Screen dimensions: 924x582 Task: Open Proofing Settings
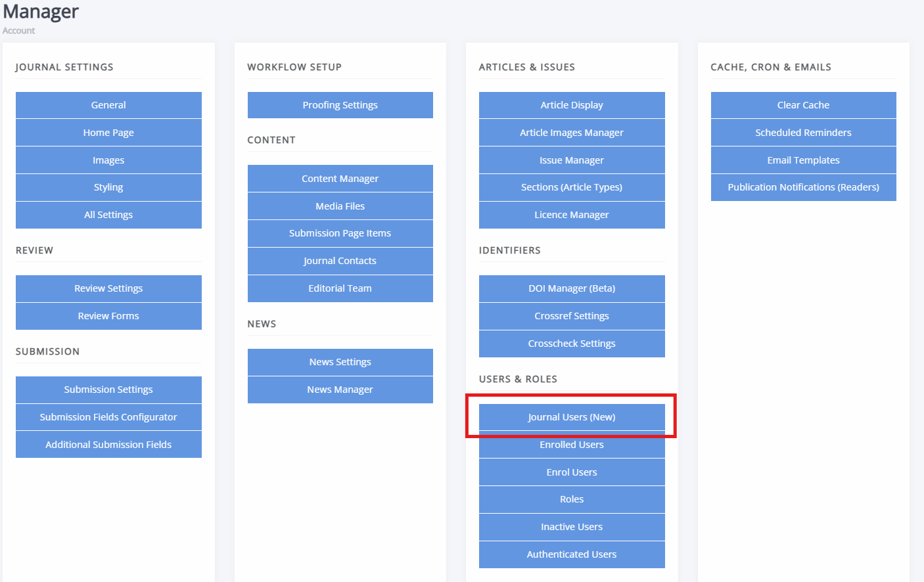click(x=340, y=105)
